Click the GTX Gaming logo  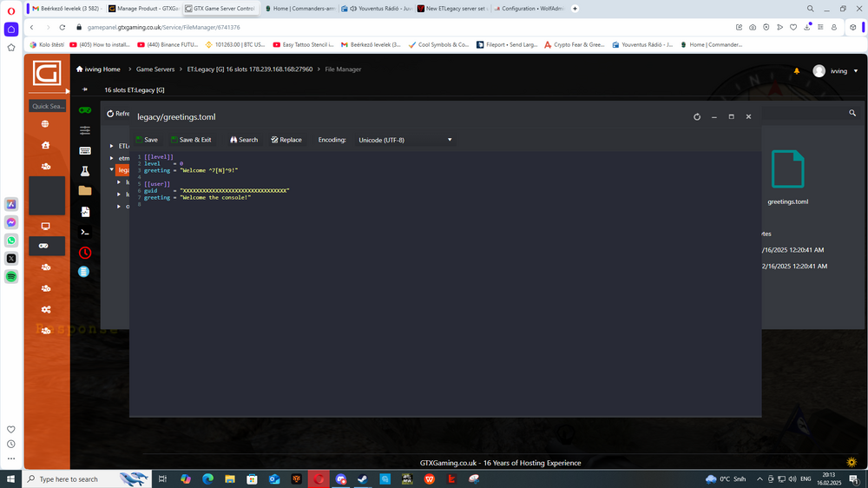pos(47,73)
